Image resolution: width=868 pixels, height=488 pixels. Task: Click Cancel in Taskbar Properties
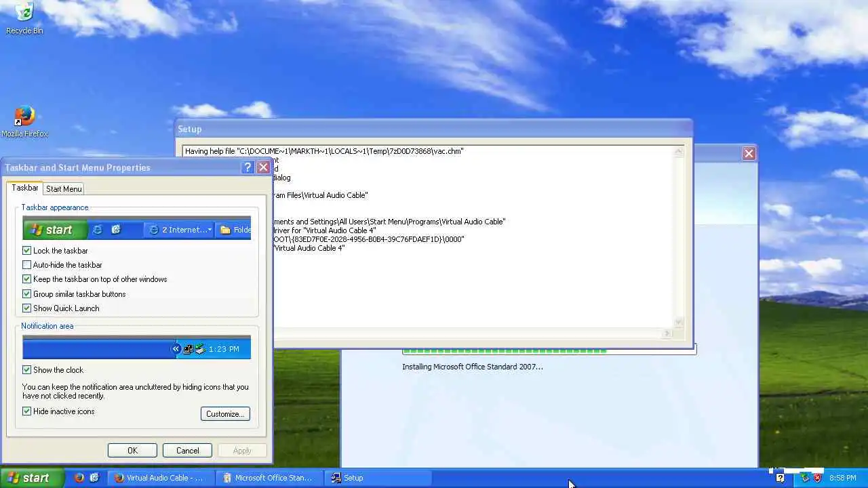click(x=188, y=451)
